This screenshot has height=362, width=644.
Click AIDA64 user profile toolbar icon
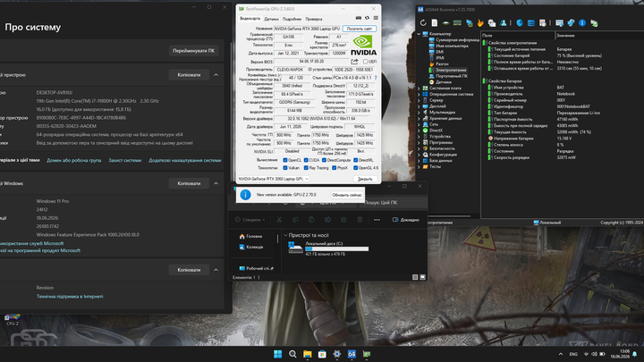[503, 23]
